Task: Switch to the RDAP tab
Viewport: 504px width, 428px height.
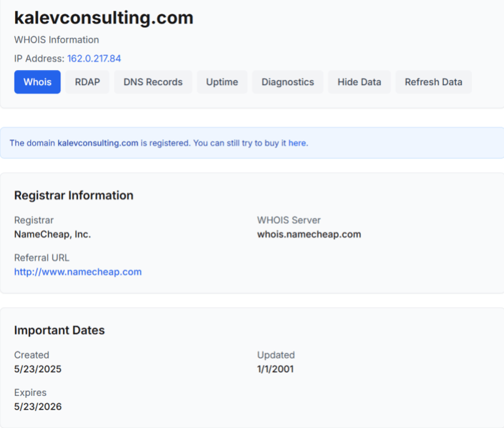Action: [x=87, y=82]
